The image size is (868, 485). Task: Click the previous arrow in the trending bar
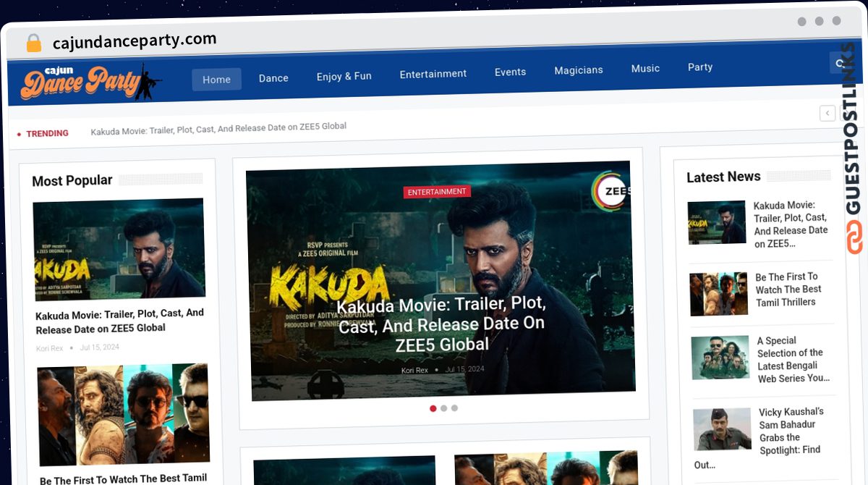click(827, 113)
